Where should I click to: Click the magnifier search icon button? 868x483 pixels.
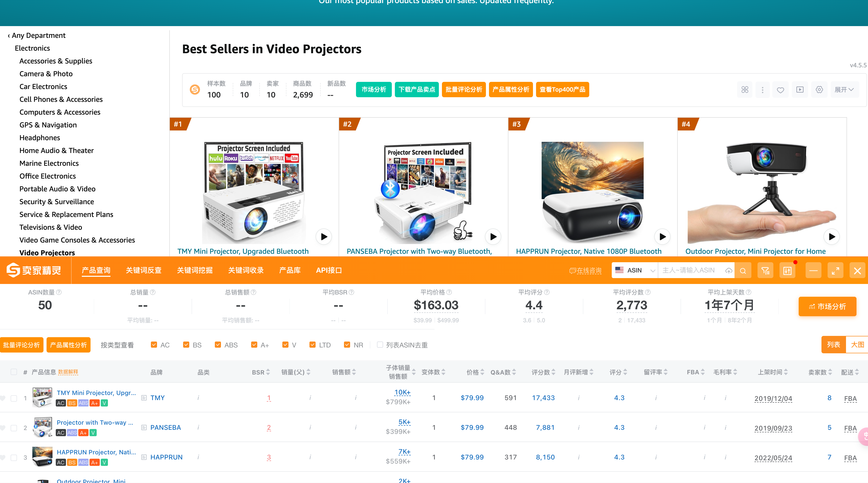tap(743, 270)
